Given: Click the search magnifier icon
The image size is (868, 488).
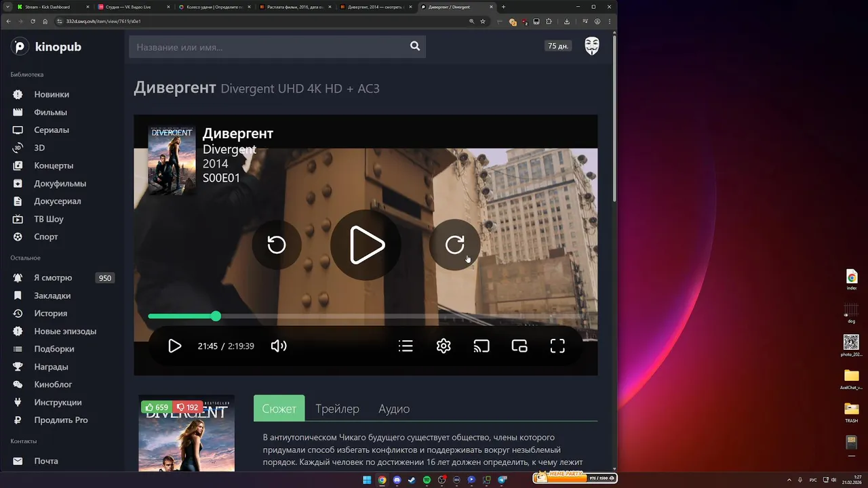Looking at the screenshot, I should [415, 46].
